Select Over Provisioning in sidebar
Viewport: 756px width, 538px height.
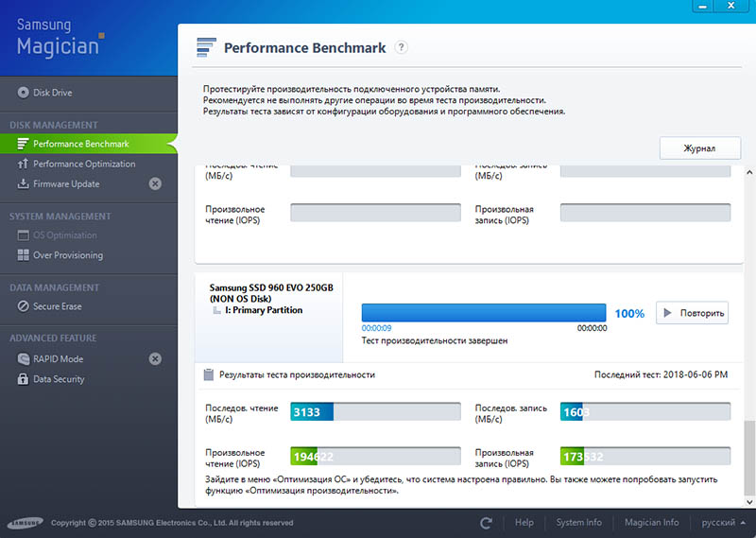point(68,254)
